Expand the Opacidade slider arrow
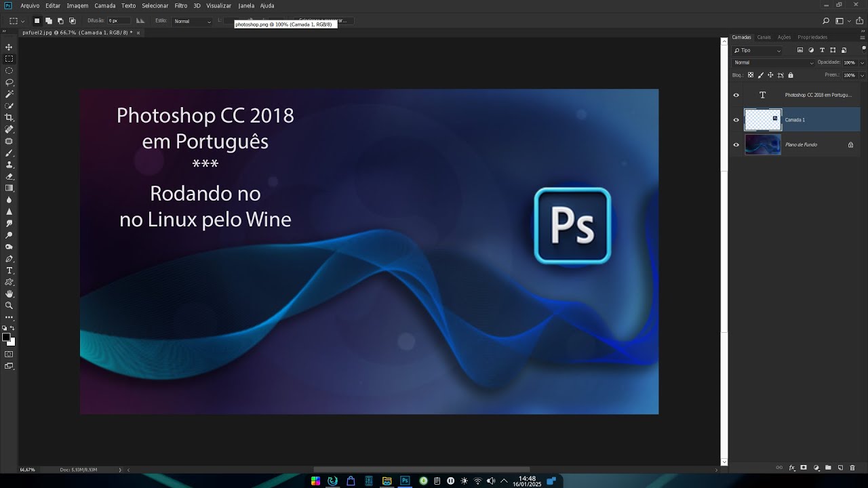Image resolution: width=868 pixels, height=488 pixels. (862, 63)
